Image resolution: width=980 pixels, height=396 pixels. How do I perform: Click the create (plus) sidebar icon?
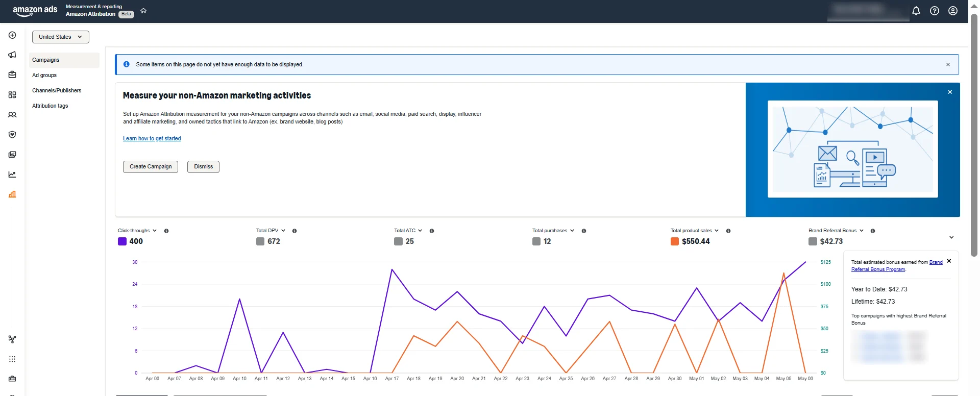(x=12, y=35)
